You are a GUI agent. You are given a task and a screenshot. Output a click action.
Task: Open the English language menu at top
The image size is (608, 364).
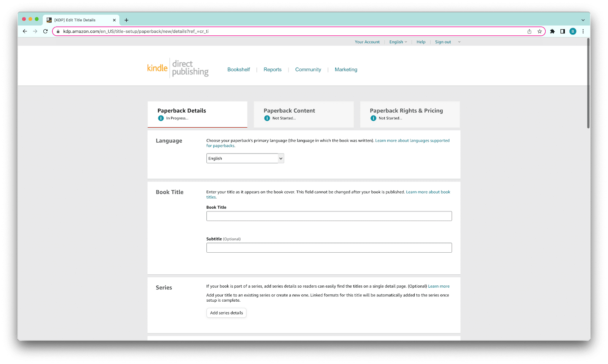[x=398, y=42]
